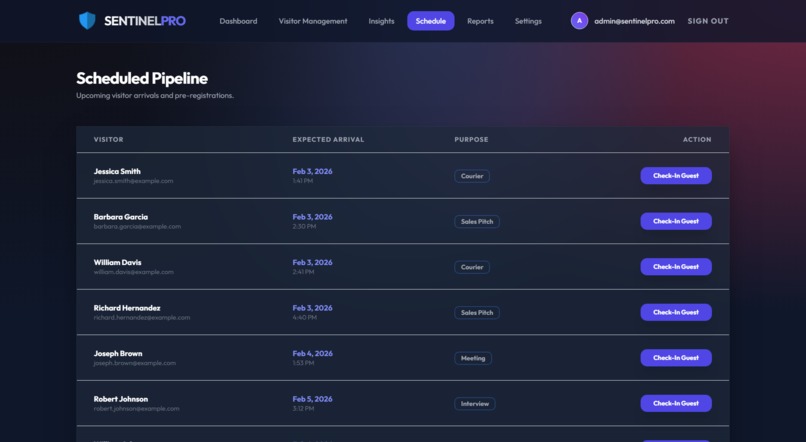
Task: Click the Interview purpose tag
Action: coord(474,403)
